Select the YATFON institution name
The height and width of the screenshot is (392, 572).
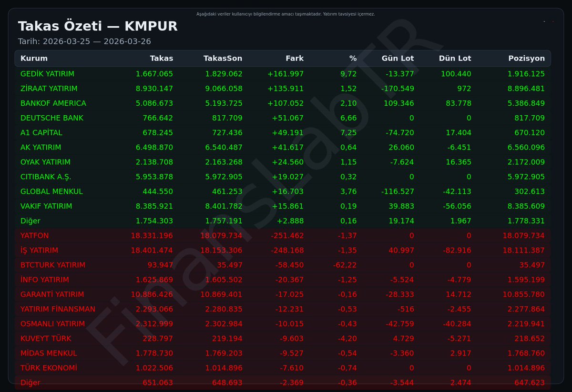(x=34, y=236)
